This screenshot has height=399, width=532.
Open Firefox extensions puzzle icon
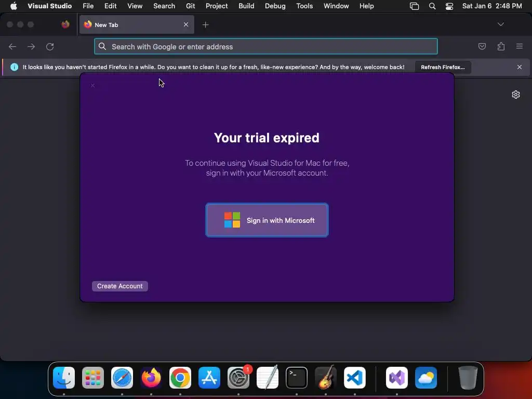click(501, 46)
